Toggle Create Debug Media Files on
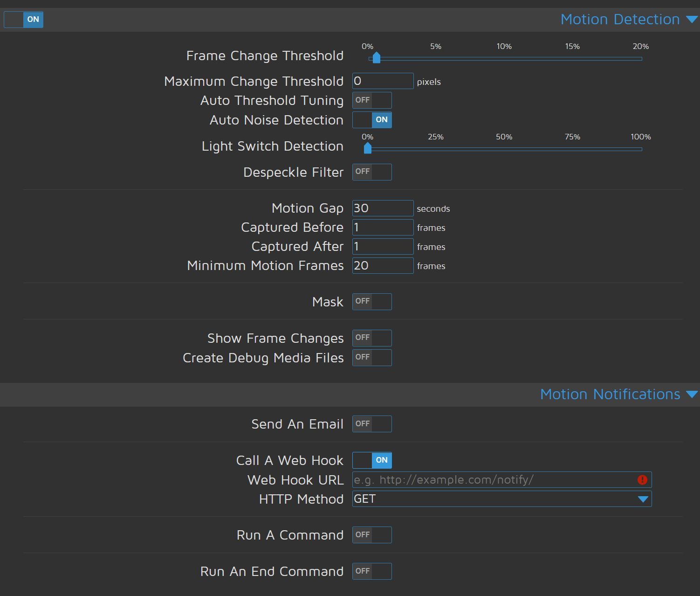The height and width of the screenshot is (596, 700). [372, 358]
